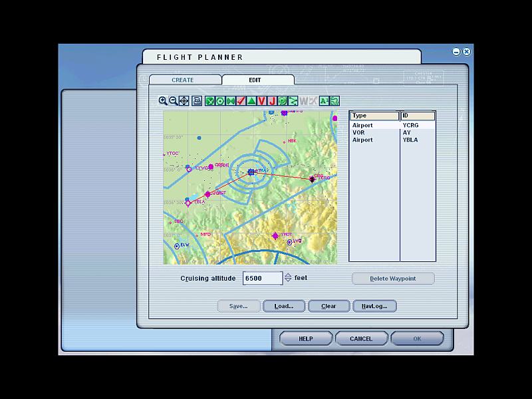Viewport: 532px width, 399px height.
Task: Click the cruising altitude field
Action: pos(263,278)
